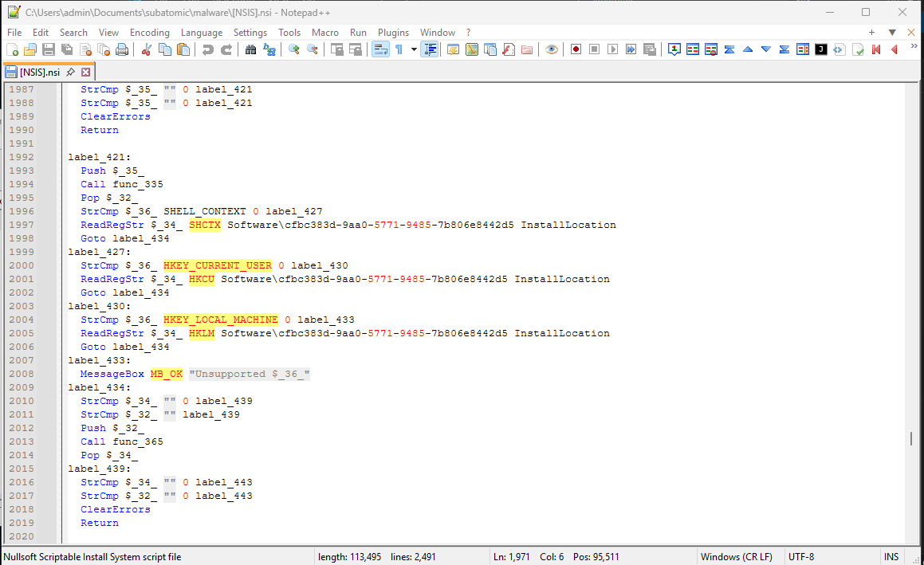This screenshot has height=565, width=924.
Task: Cut selection with the scissors icon
Action: 147,49
